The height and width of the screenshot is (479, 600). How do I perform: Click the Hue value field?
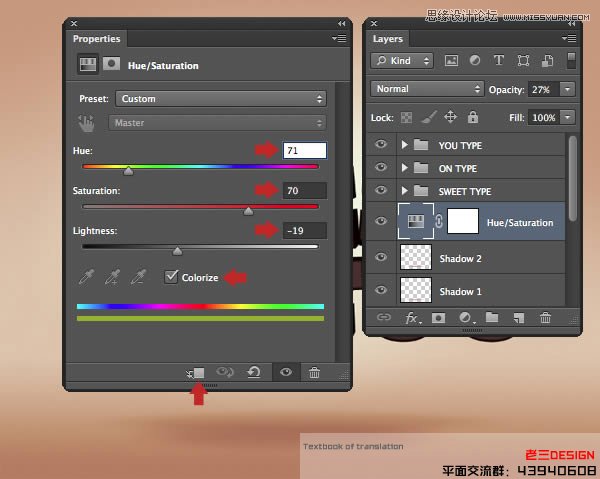[305, 150]
